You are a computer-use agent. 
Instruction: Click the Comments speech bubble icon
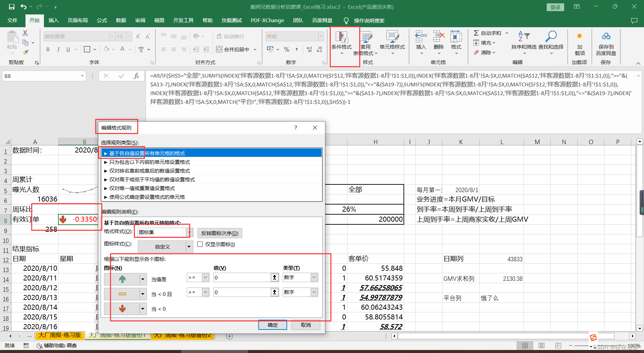(634, 21)
